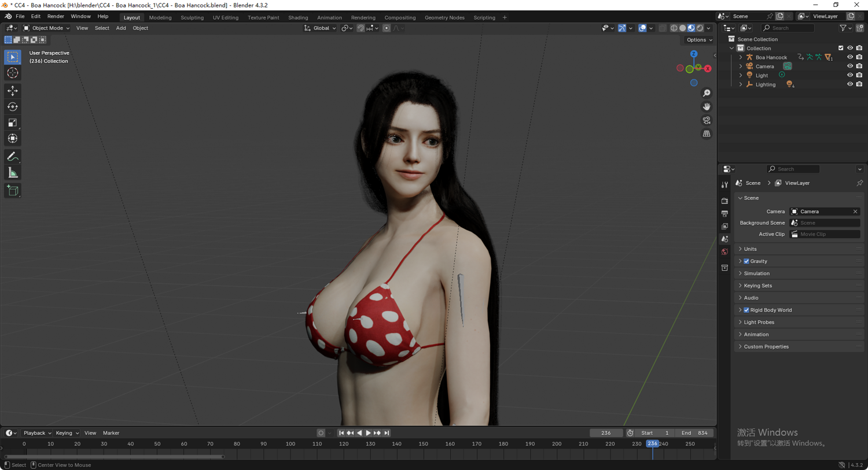
Task: Click the End frame field
Action: [x=694, y=433]
